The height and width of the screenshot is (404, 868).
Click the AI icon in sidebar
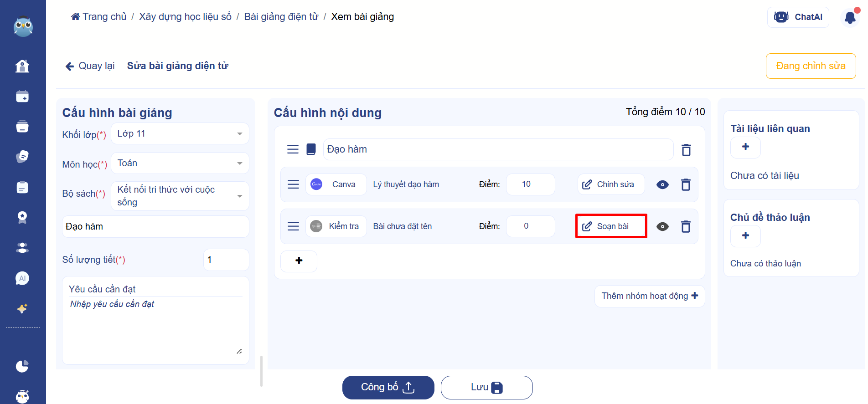(22, 278)
